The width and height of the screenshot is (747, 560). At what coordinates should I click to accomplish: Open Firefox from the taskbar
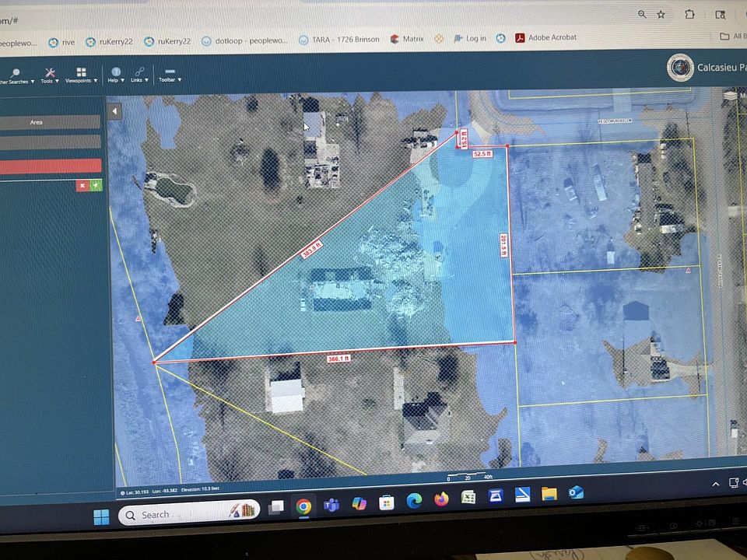coord(441,499)
